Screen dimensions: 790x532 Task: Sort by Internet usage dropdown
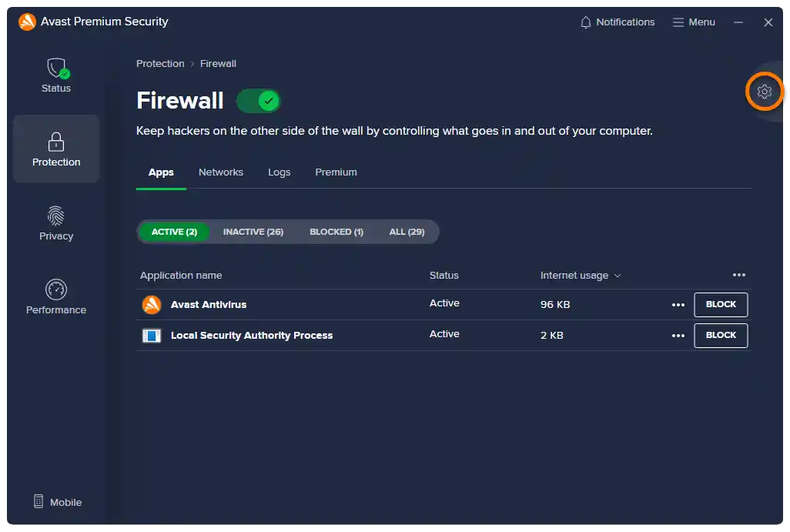[581, 276]
